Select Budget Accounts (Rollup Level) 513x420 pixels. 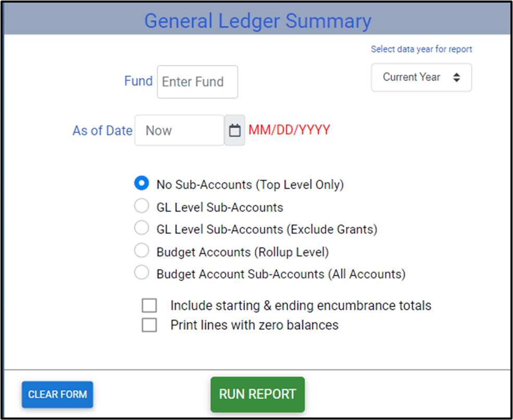click(x=141, y=251)
